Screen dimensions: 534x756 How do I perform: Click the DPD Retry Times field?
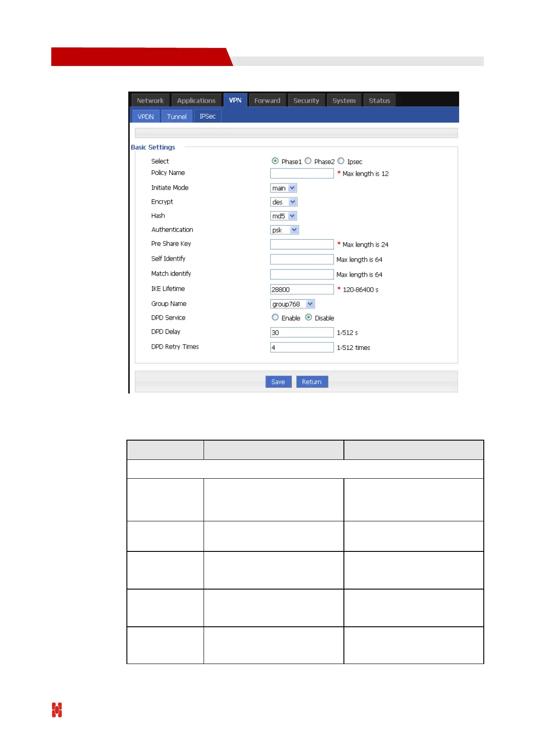(302, 347)
